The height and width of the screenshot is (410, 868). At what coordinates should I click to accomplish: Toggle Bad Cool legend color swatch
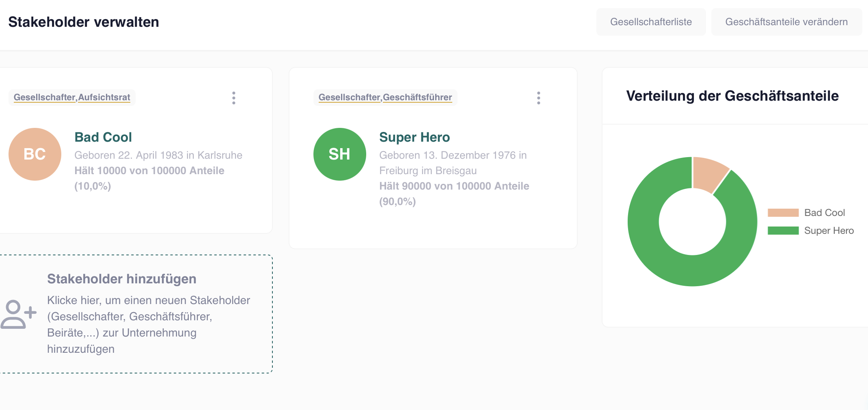pos(783,213)
